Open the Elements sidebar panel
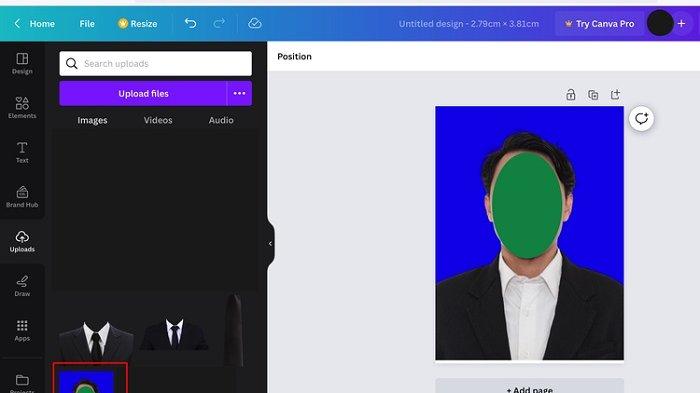Image resolution: width=700 pixels, height=393 pixels. [22, 108]
